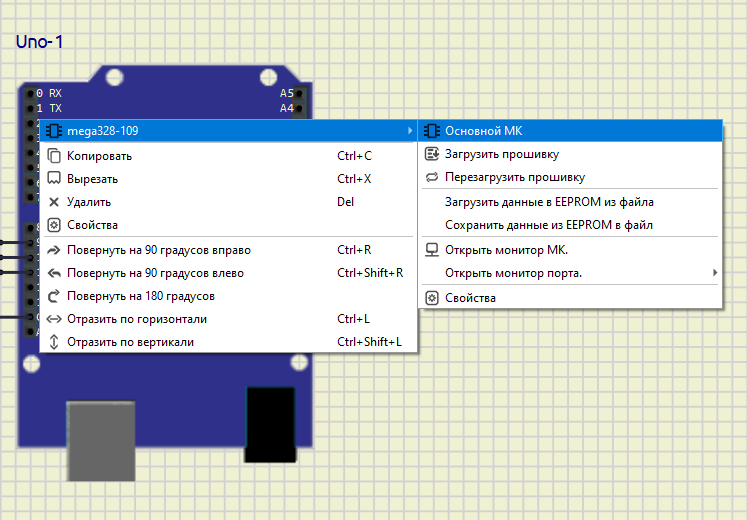
Task: Choose Загрузить прошивку from the submenu
Action: 501,154
